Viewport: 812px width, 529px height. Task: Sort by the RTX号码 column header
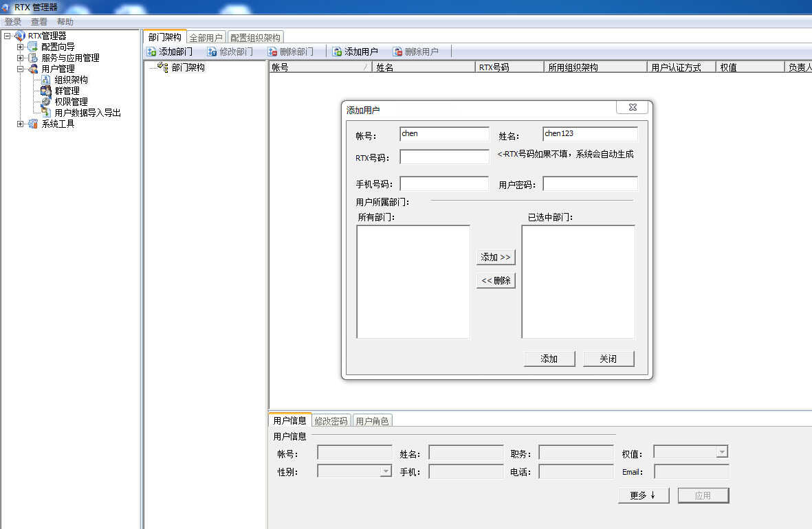point(509,67)
